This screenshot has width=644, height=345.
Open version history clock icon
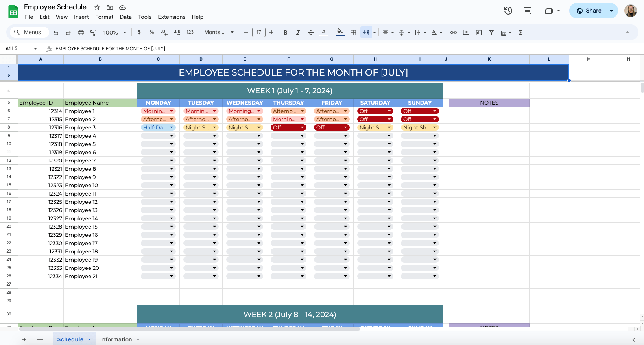pos(508,11)
